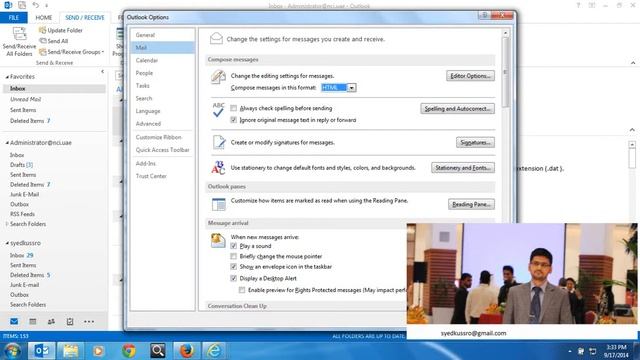
Task: Click Outlook Options dialog scrollbar thumb
Action: [505, 72]
